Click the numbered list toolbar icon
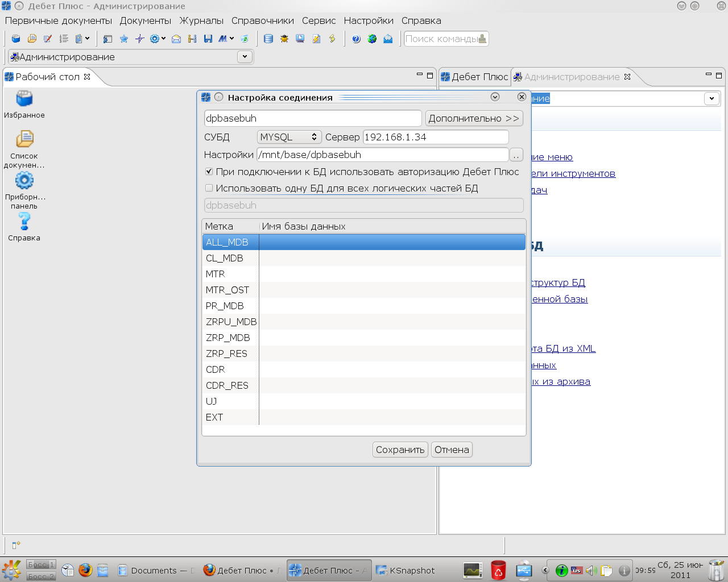 point(64,39)
